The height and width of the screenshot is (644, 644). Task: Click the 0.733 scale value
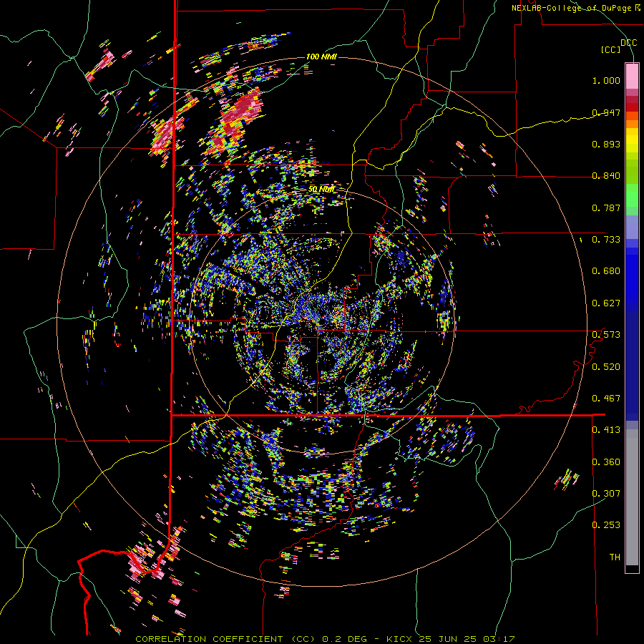point(606,240)
